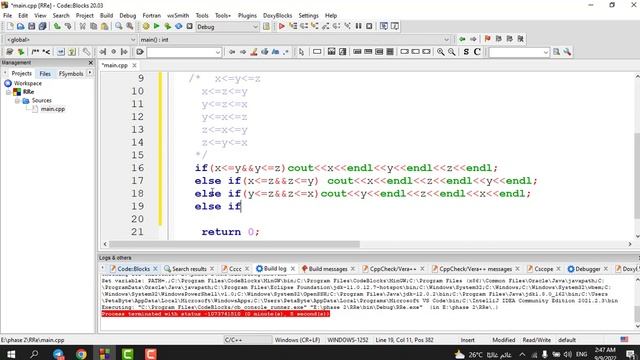640x360 pixels.
Task: Click the bold S source toolbar icon
Action: (466, 52)
